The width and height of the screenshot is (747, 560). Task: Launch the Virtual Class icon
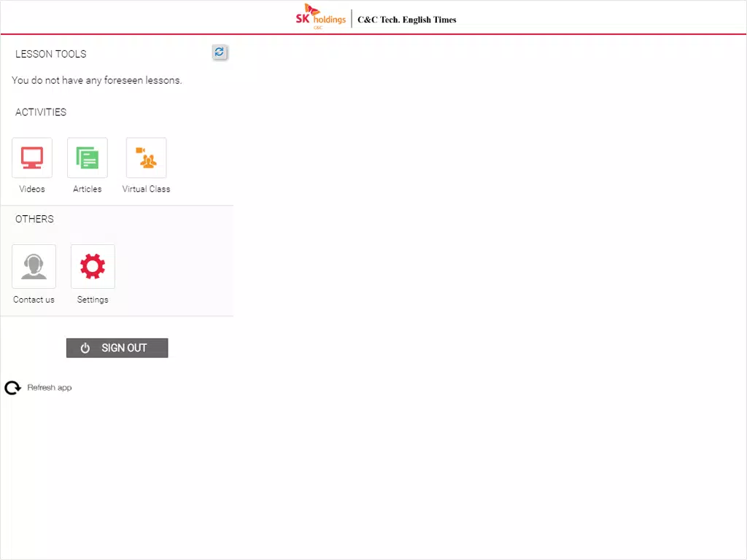pos(146,157)
